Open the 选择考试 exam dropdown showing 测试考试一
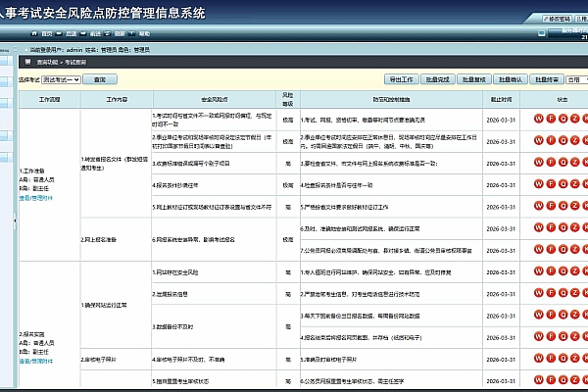This screenshot has width=588, height=392. (61, 79)
